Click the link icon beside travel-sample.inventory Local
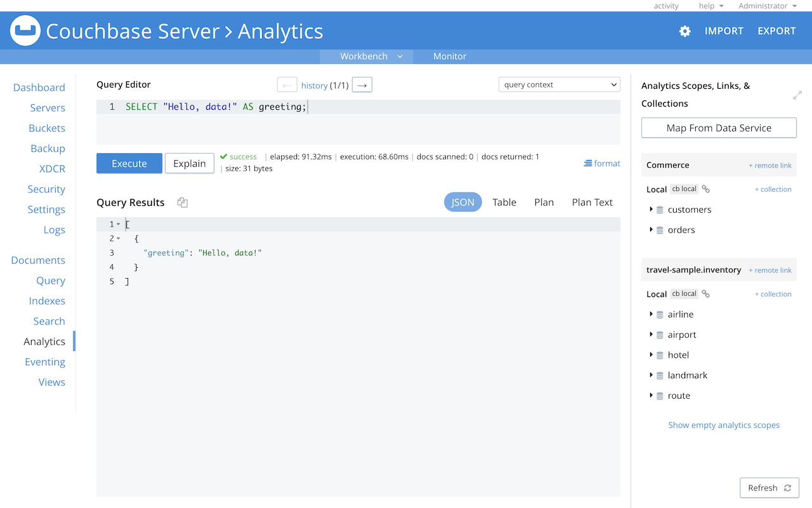 pos(706,294)
